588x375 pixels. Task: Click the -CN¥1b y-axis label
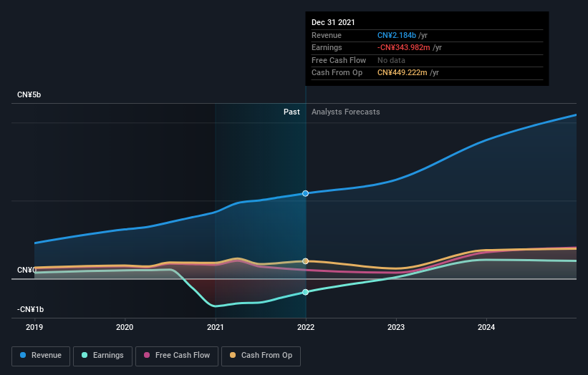tap(30, 309)
